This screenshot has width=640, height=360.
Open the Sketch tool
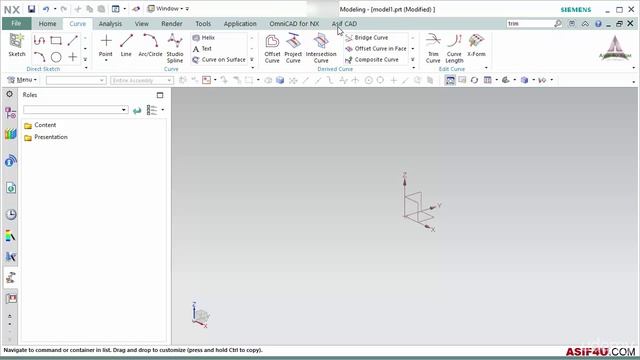coord(17,45)
